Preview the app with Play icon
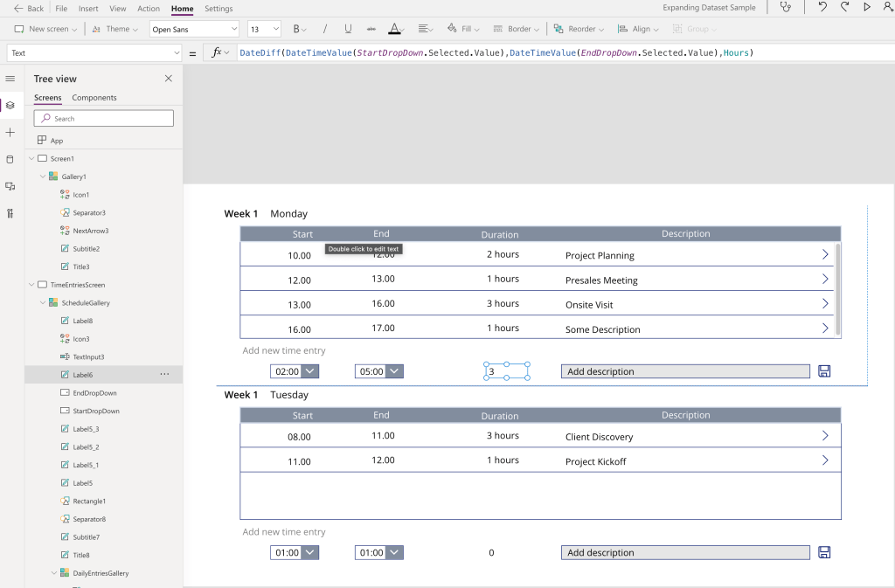The width and height of the screenshot is (895, 588). point(867,8)
